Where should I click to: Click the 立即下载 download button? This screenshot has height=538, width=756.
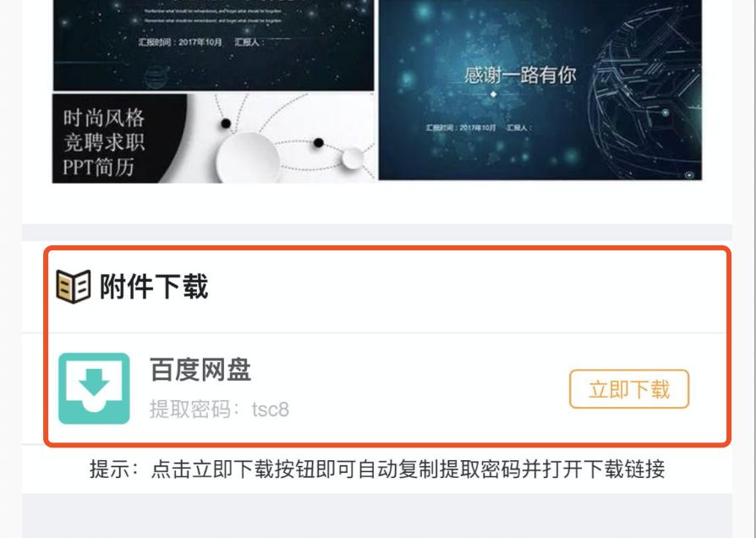coord(629,389)
